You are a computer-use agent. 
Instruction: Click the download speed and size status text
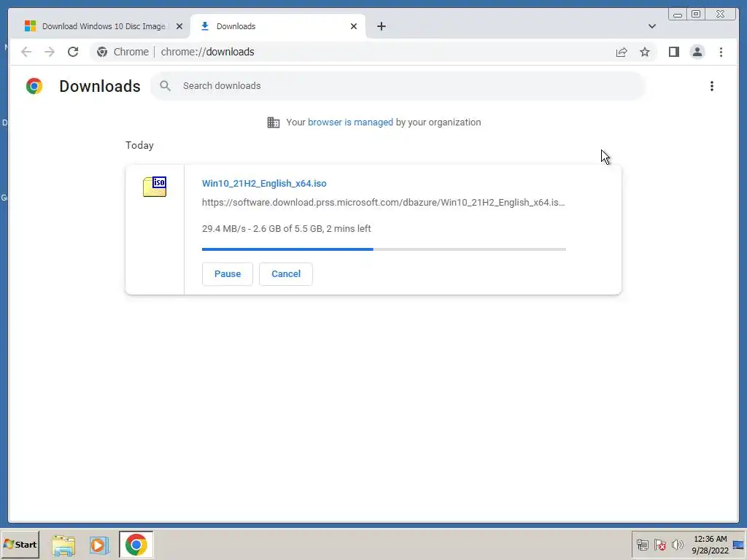286,228
